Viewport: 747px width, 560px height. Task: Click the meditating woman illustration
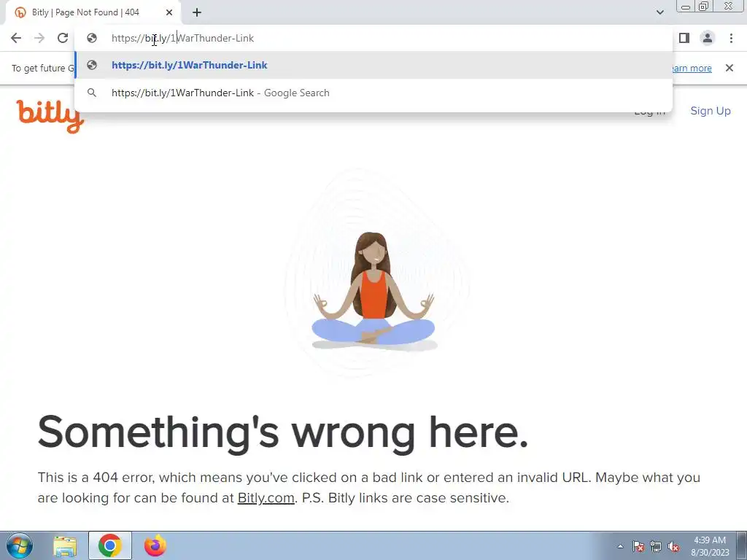coord(373,292)
